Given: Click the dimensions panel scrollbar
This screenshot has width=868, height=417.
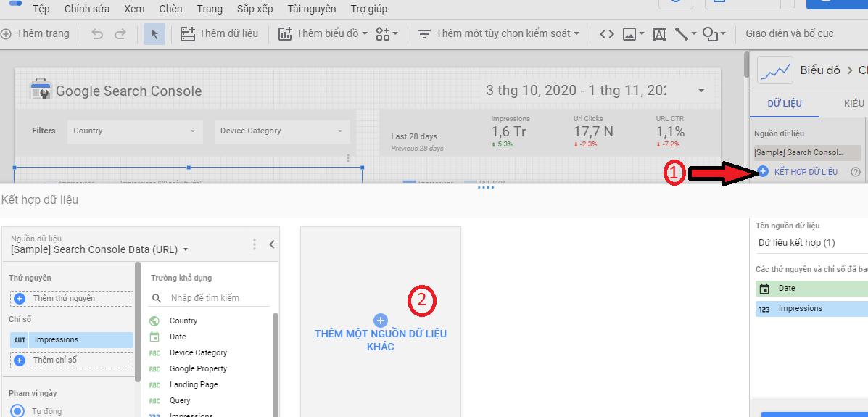Looking at the screenshot, I should [138, 321].
